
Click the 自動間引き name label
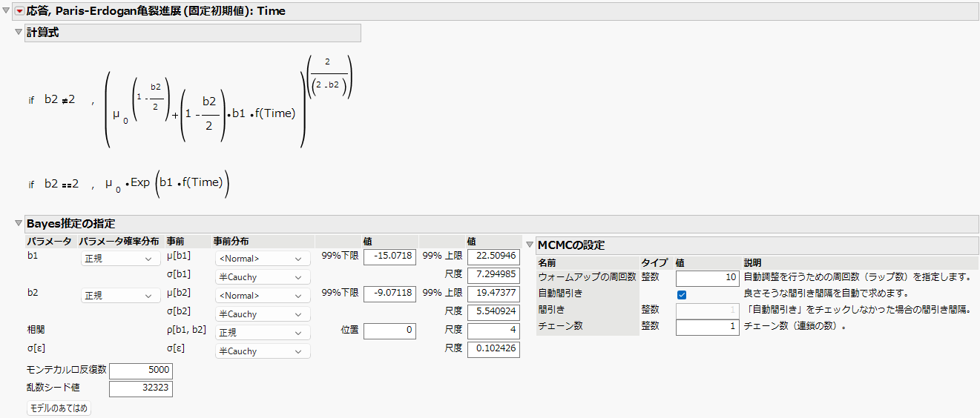click(559, 293)
